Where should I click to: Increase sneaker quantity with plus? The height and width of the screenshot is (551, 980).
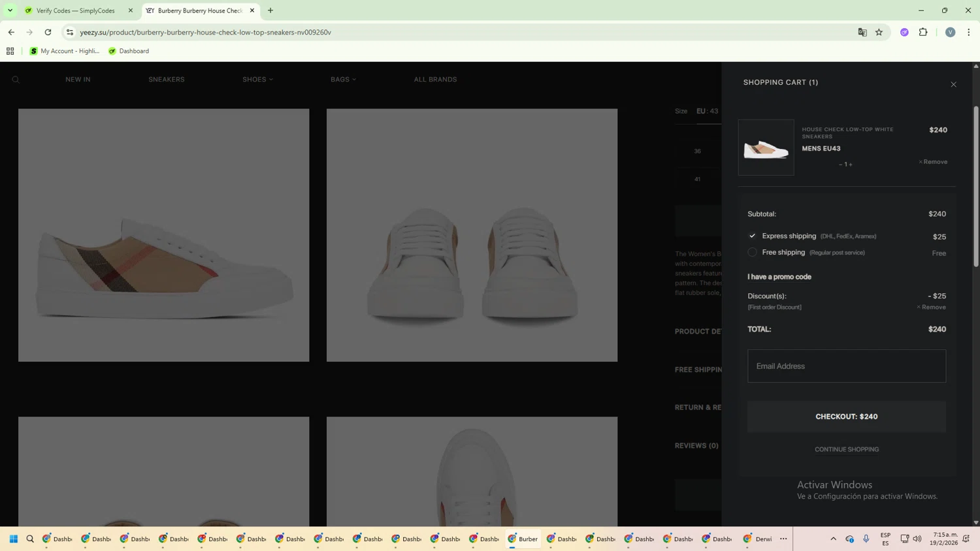pyautogui.click(x=851, y=165)
